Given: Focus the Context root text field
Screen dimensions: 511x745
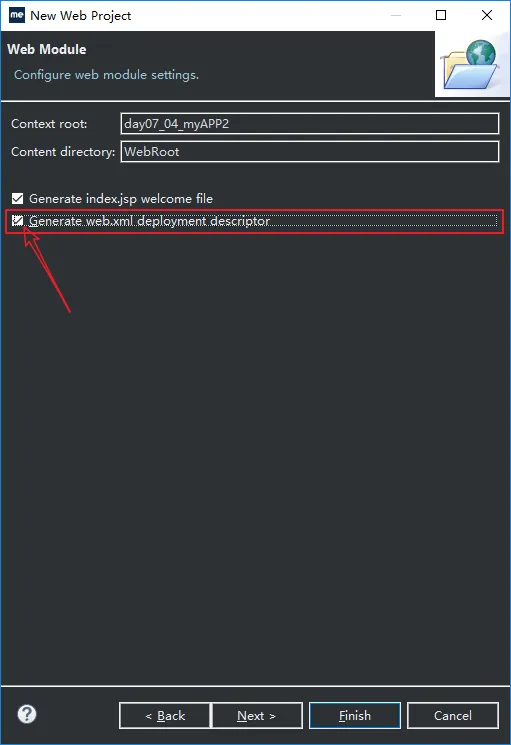Looking at the screenshot, I should point(310,124).
